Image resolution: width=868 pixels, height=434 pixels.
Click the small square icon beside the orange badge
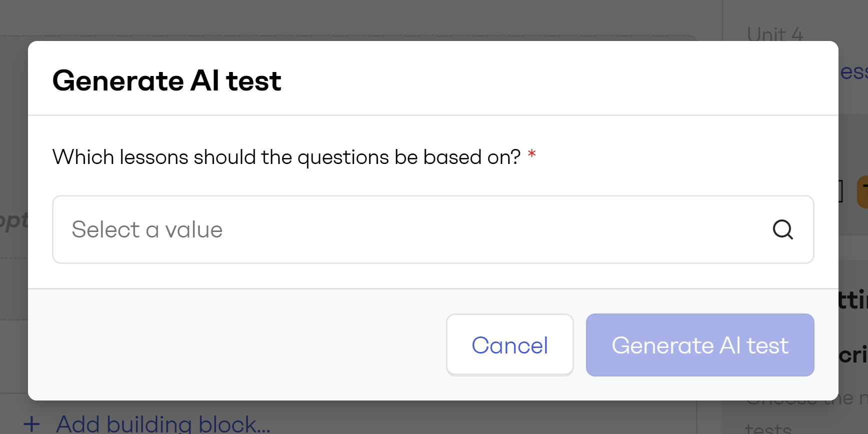(x=840, y=191)
